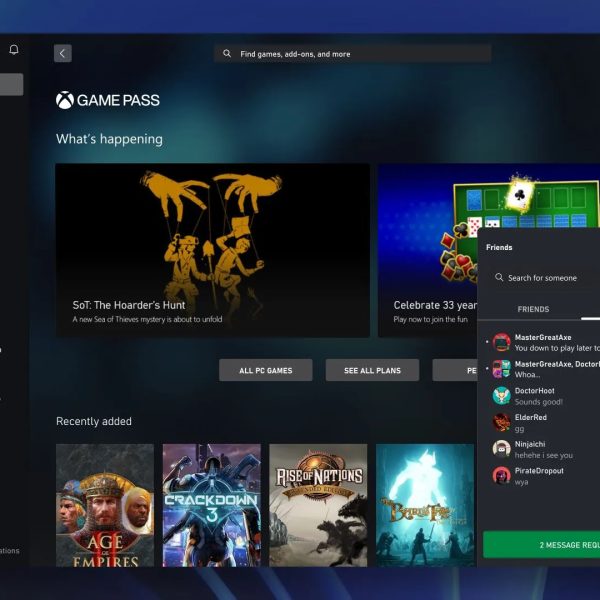Open chat with MasterGreatAxe avatar
Viewport: 600px width, 600px height.
[501, 342]
